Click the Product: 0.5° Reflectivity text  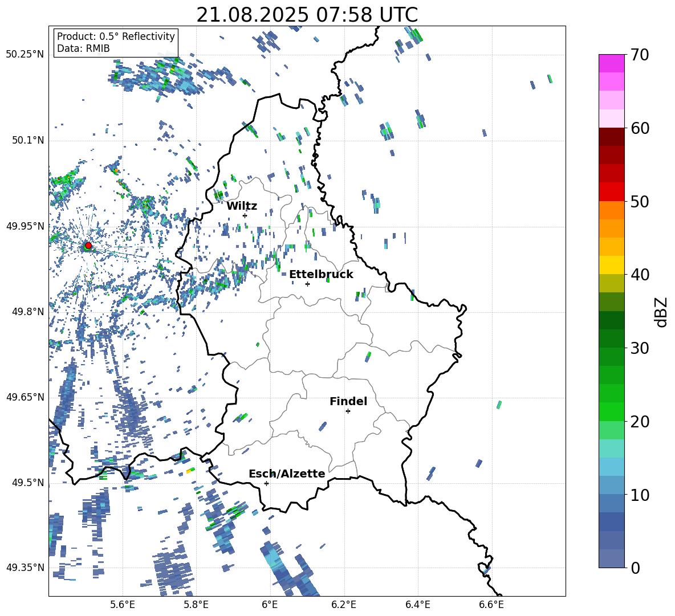click(x=116, y=36)
